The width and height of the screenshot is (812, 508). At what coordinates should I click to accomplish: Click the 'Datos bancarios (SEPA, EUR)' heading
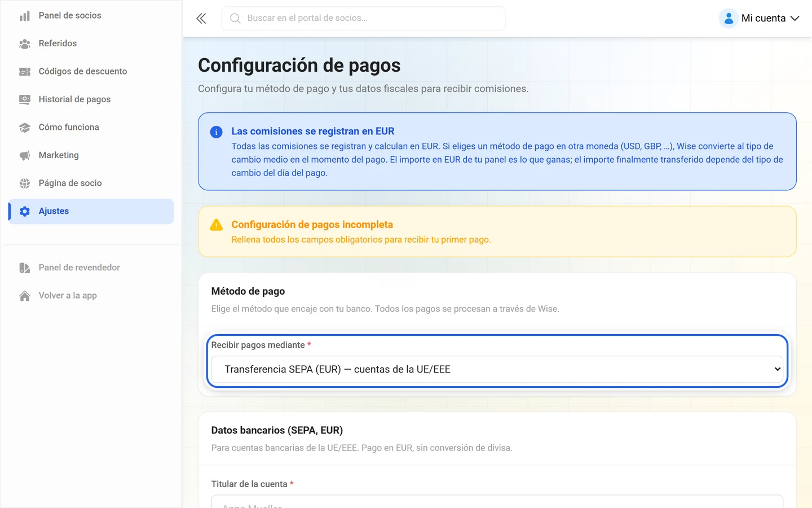pos(277,431)
